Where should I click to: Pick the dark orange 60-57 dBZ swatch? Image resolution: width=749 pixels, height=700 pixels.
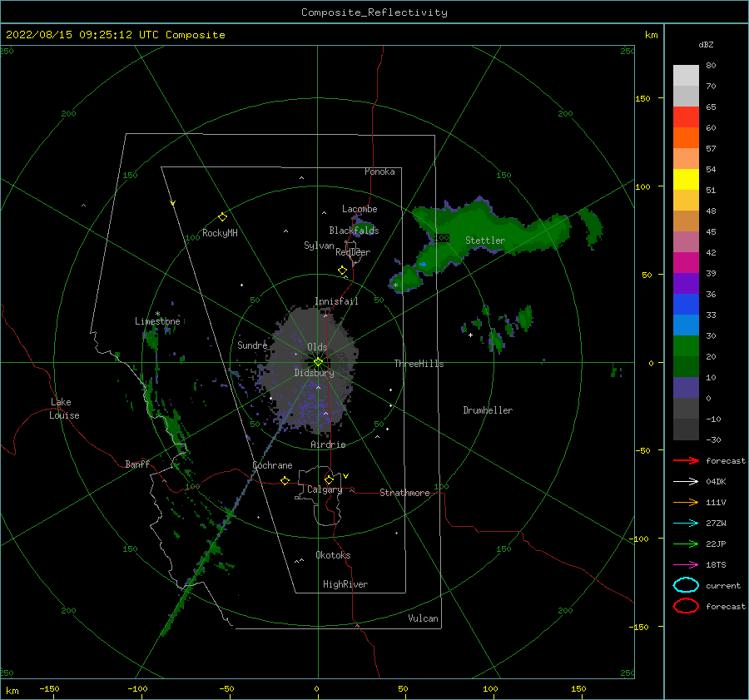pos(686,138)
